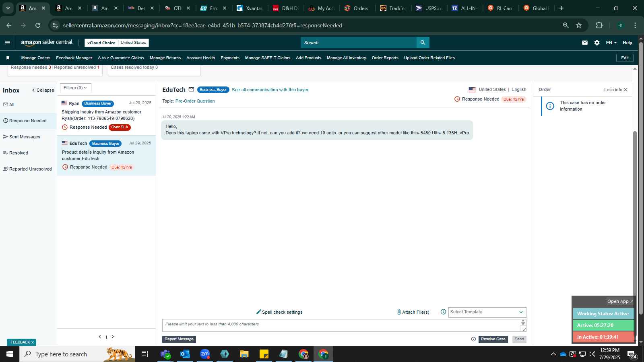Click the browser address bar URL
The height and width of the screenshot is (362, 644).
(x=202, y=25)
